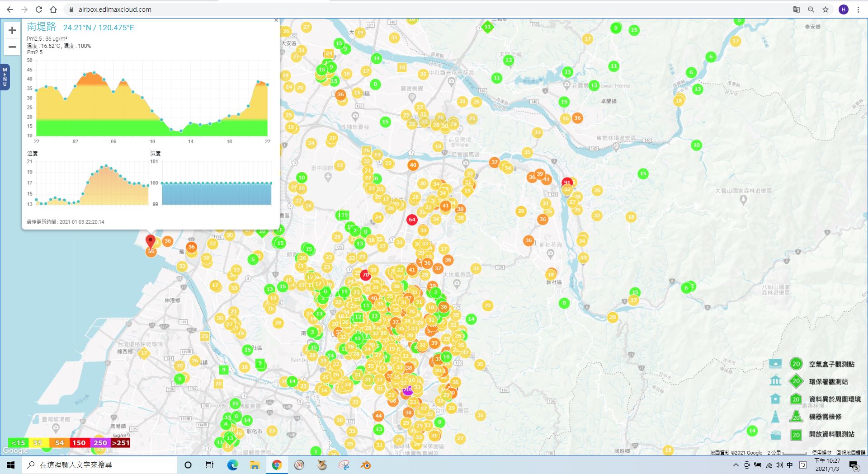
Task: Toggle open data station layer icon
Action: (775, 434)
